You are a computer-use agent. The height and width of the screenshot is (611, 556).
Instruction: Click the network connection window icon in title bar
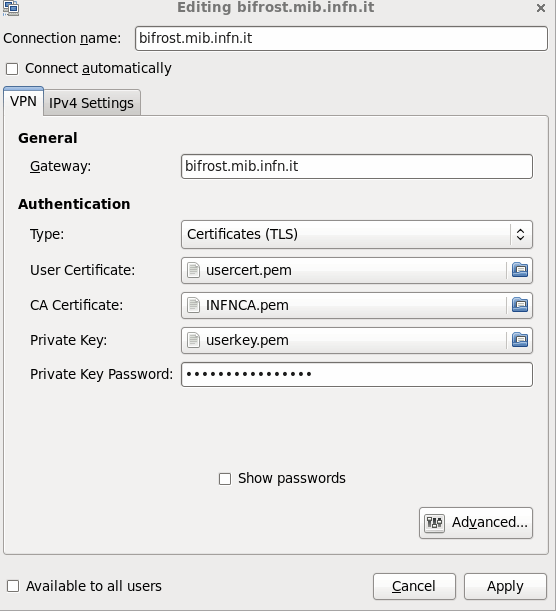point(11,8)
